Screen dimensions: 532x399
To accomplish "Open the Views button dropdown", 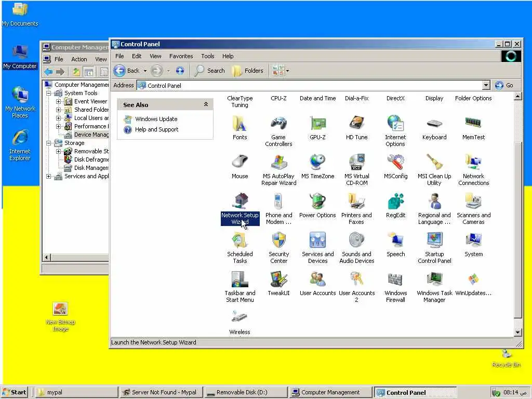I will pos(288,71).
